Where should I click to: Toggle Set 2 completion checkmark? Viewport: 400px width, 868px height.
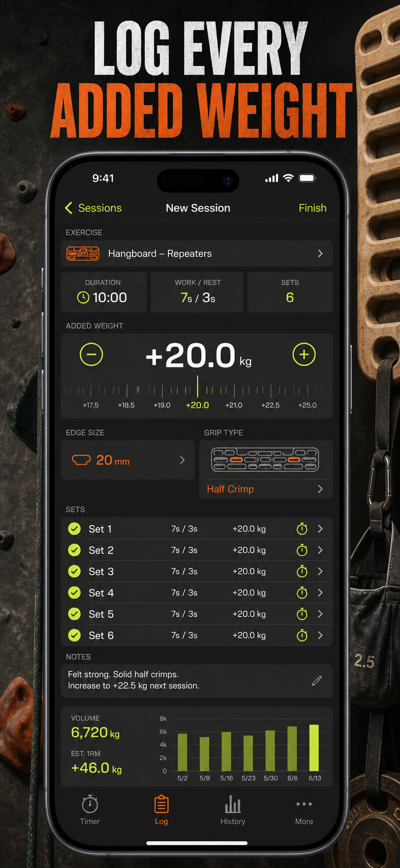point(74,550)
